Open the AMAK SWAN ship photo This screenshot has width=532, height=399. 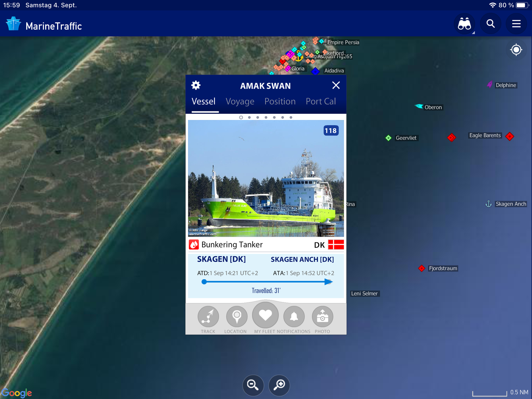(x=266, y=179)
